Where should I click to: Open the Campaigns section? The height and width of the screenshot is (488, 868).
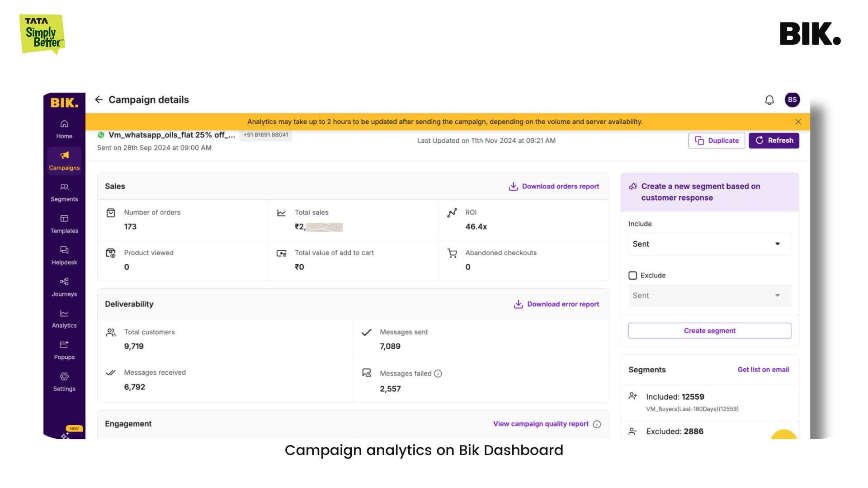[64, 160]
